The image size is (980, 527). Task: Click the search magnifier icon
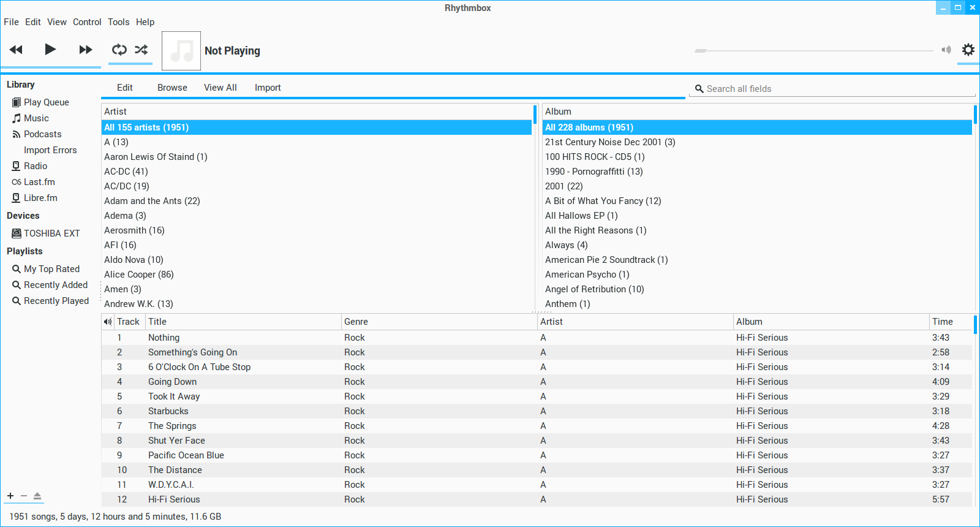tap(699, 89)
